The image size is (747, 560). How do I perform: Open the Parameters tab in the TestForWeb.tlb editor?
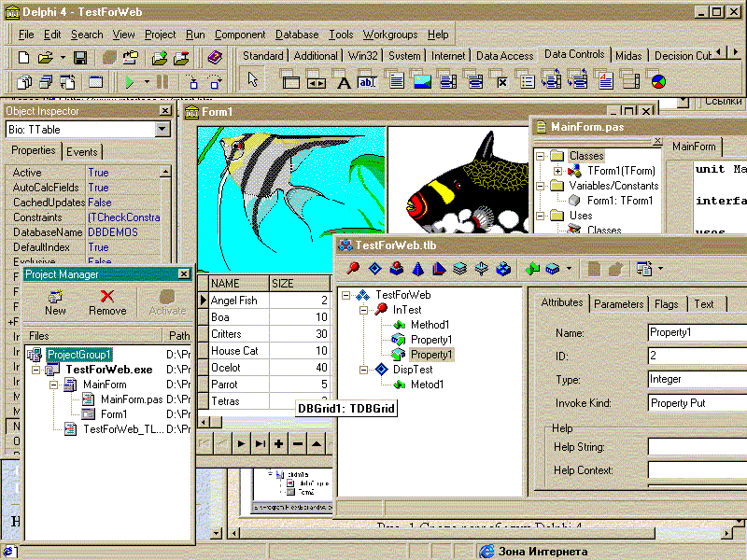coord(618,304)
